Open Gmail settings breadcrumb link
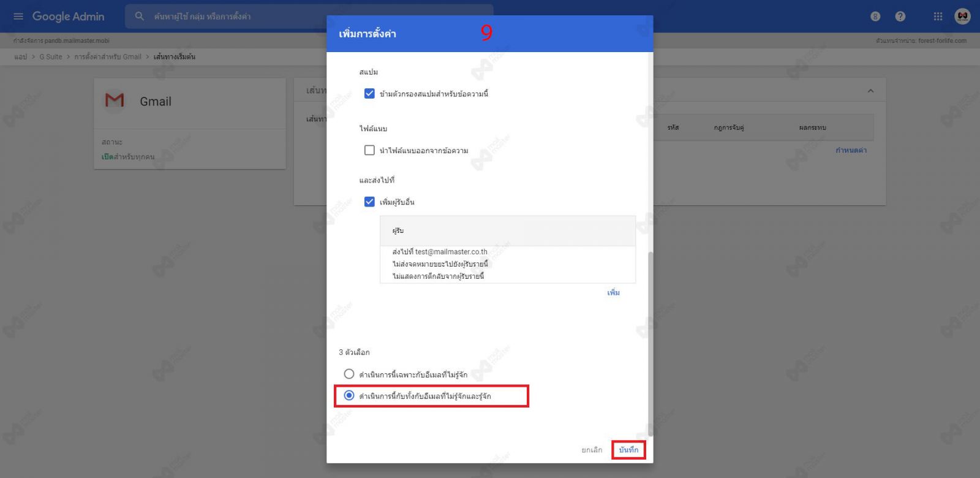 coord(108,57)
